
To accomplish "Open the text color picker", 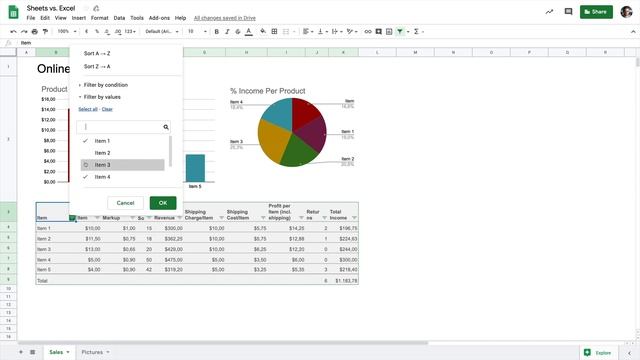I will pos(249,31).
